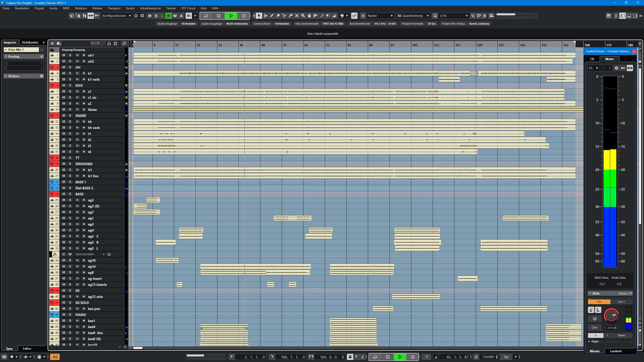
Task: Click the tempo value field 136.000
Action: 488,357
